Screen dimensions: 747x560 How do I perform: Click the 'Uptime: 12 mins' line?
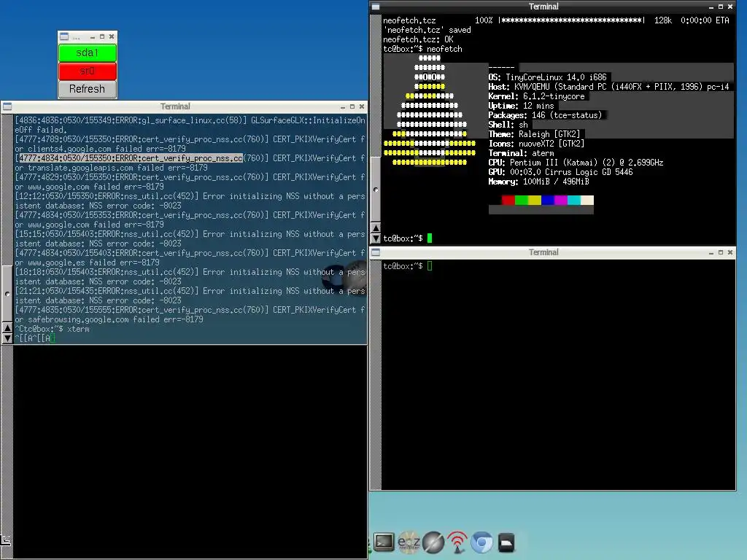[521, 106]
